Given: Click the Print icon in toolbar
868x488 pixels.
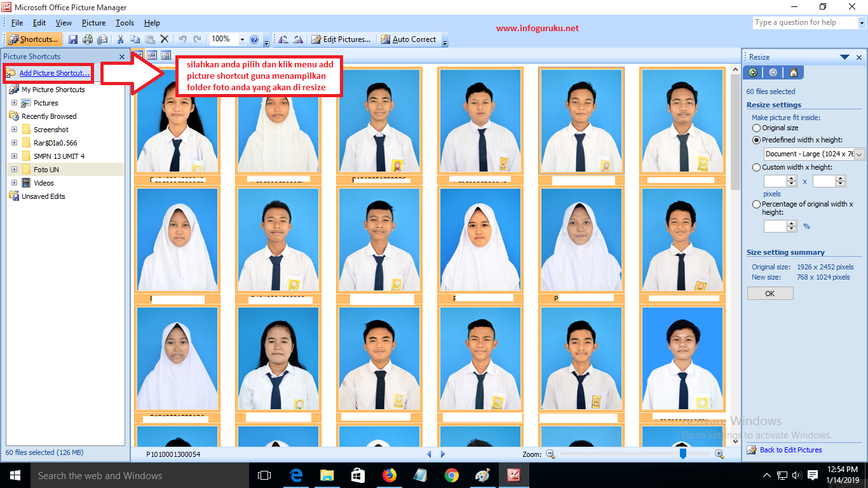Looking at the screenshot, I should pyautogui.click(x=88, y=39).
